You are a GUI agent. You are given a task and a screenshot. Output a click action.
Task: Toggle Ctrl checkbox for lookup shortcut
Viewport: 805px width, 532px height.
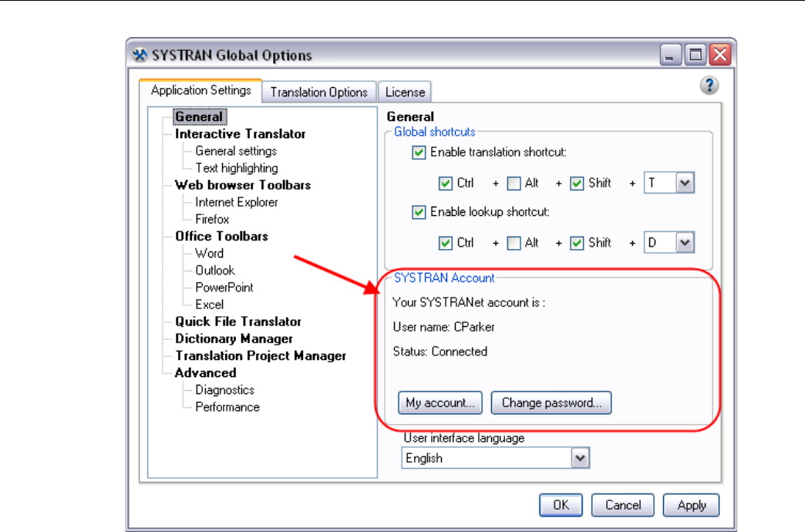pyautogui.click(x=446, y=243)
